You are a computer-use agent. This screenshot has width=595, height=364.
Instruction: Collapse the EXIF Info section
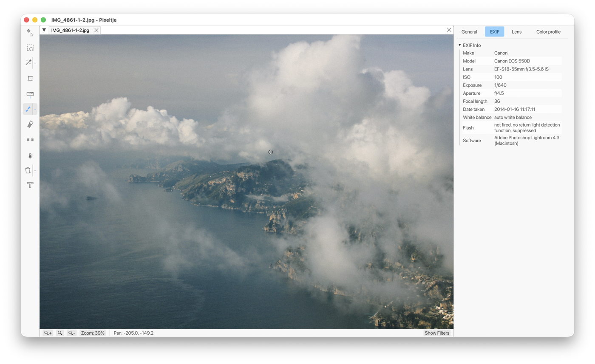[459, 45]
